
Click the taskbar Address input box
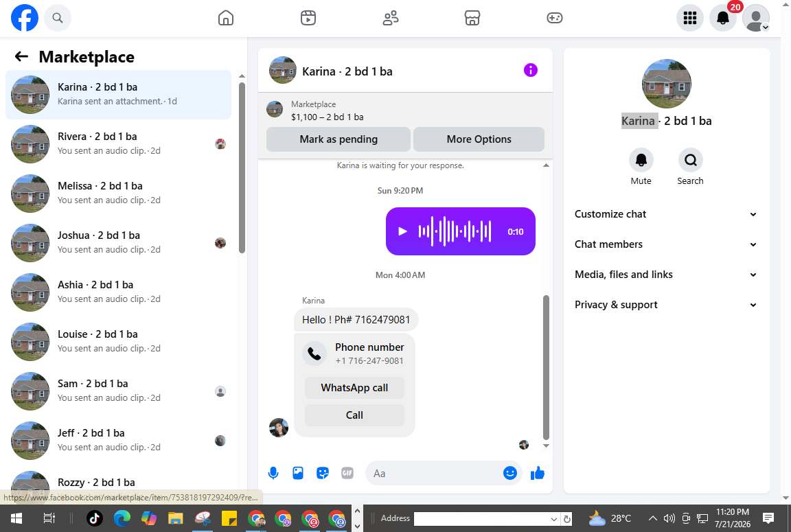click(x=481, y=519)
